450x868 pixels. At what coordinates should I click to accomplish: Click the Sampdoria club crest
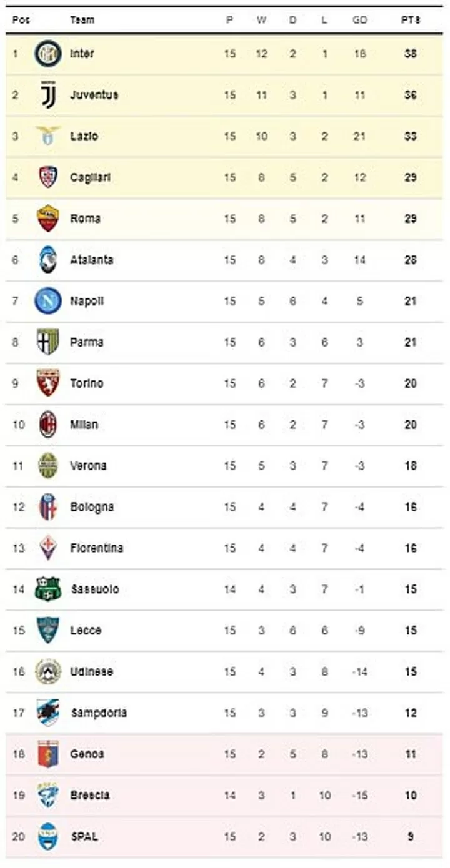point(48,713)
